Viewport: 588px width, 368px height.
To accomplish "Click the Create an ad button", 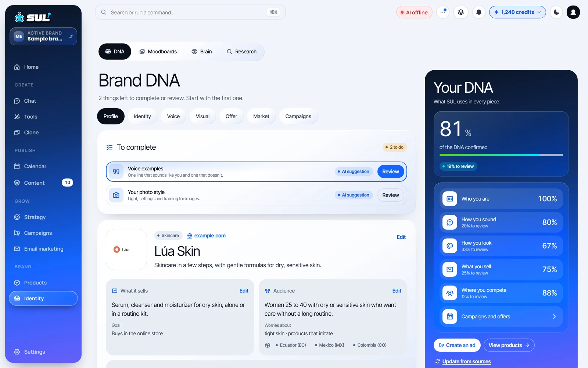I will pos(457,345).
